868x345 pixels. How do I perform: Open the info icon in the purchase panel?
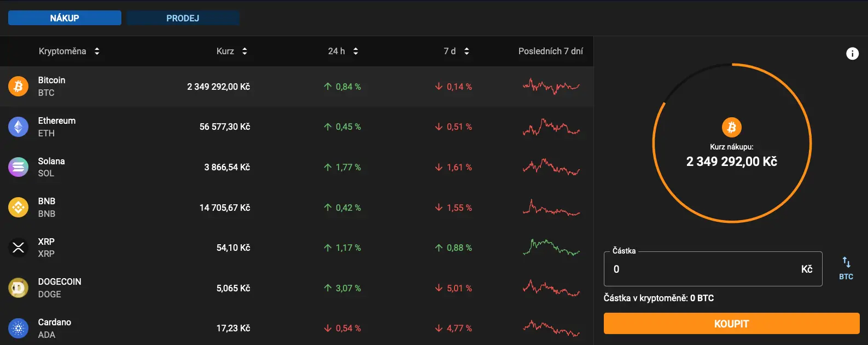(x=852, y=54)
